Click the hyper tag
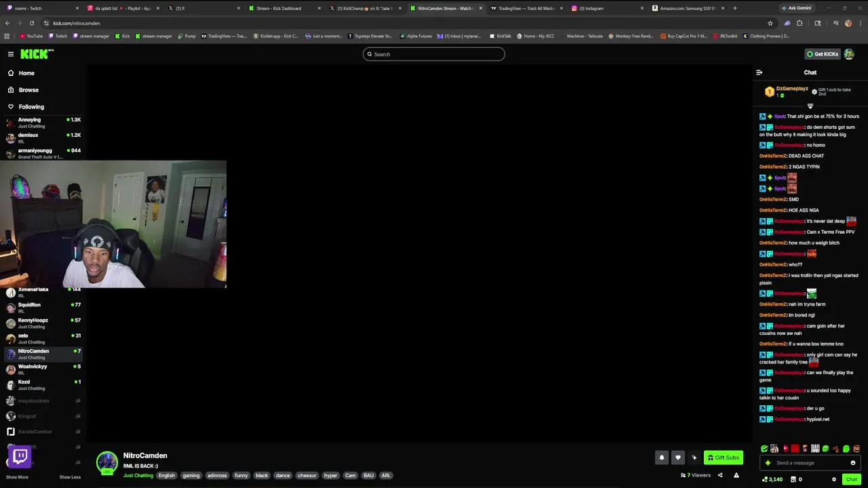This screenshot has width=868, height=488. (x=330, y=475)
